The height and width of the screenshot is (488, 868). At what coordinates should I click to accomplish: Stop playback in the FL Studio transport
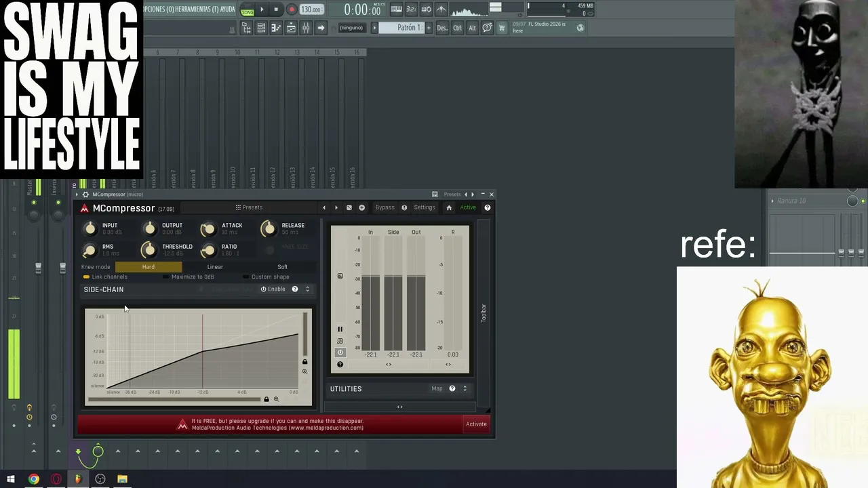tap(276, 9)
